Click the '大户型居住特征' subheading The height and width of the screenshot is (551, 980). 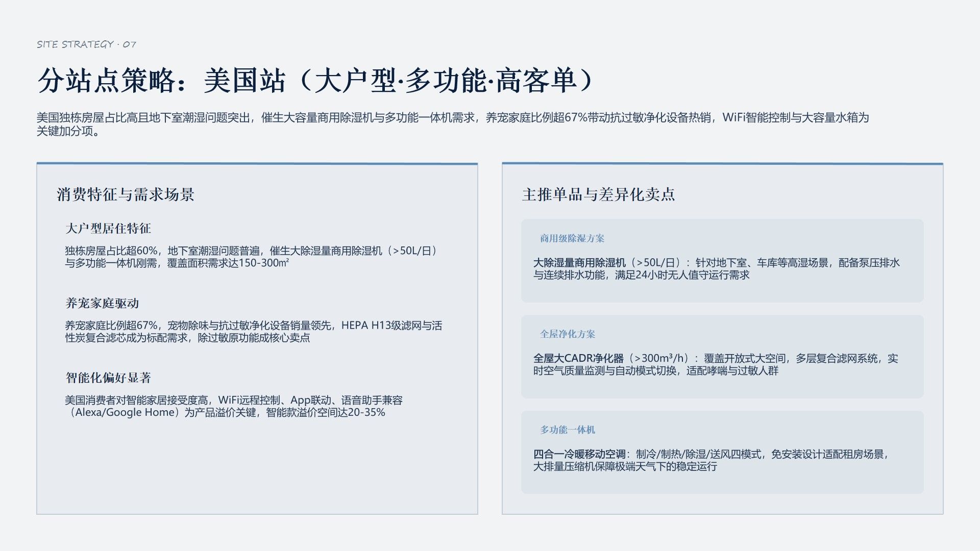(108, 229)
